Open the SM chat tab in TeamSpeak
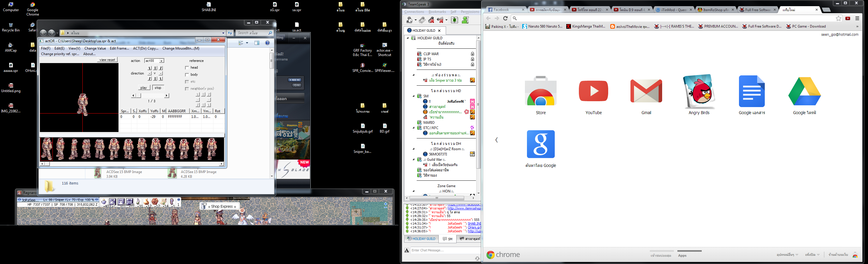The height and width of the screenshot is (264, 868). pos(447,239)
